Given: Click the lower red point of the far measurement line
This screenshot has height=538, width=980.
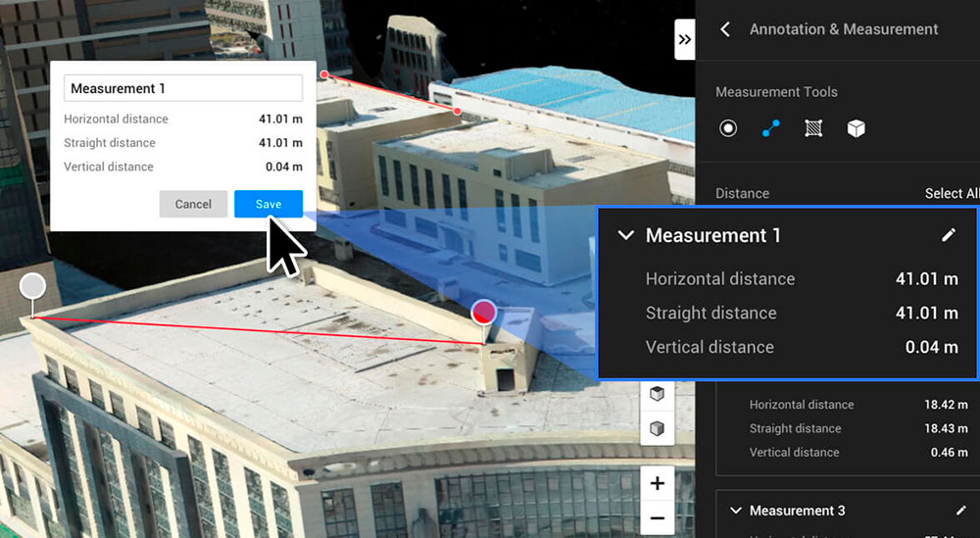Looking at the screenshot, I should click(458, 111).
